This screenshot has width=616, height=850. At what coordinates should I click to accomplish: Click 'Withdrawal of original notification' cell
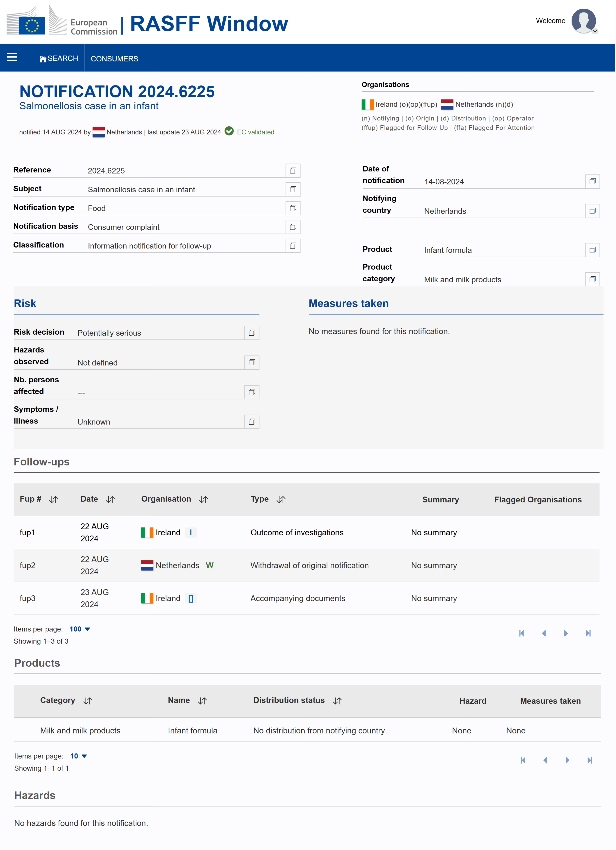[x=310, y=566]
